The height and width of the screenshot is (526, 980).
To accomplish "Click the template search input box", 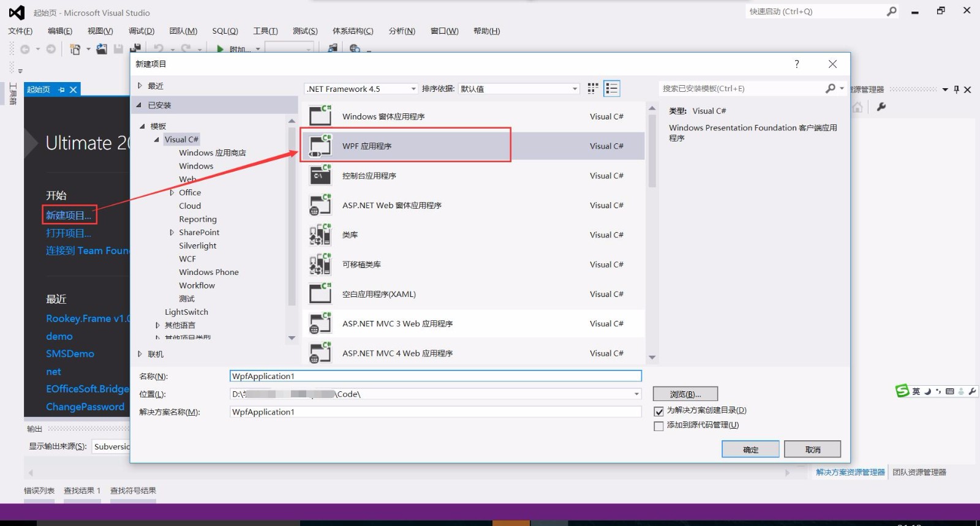I will point(741,89).
